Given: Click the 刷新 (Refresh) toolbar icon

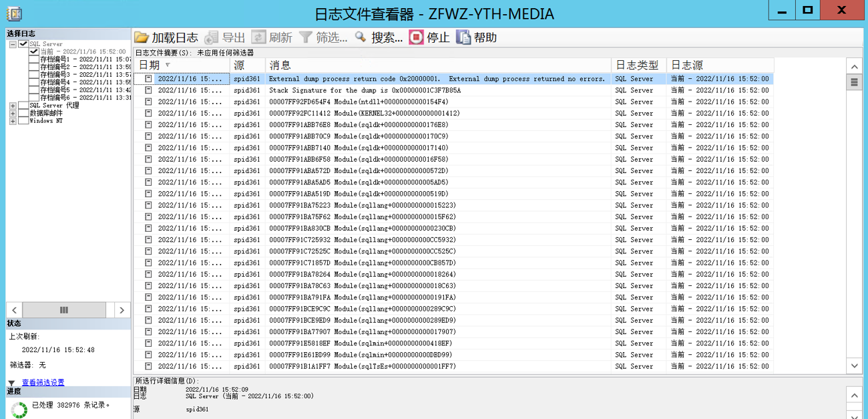Looking at the screenshot, I should pyautogui.click(x=258, y=37).
